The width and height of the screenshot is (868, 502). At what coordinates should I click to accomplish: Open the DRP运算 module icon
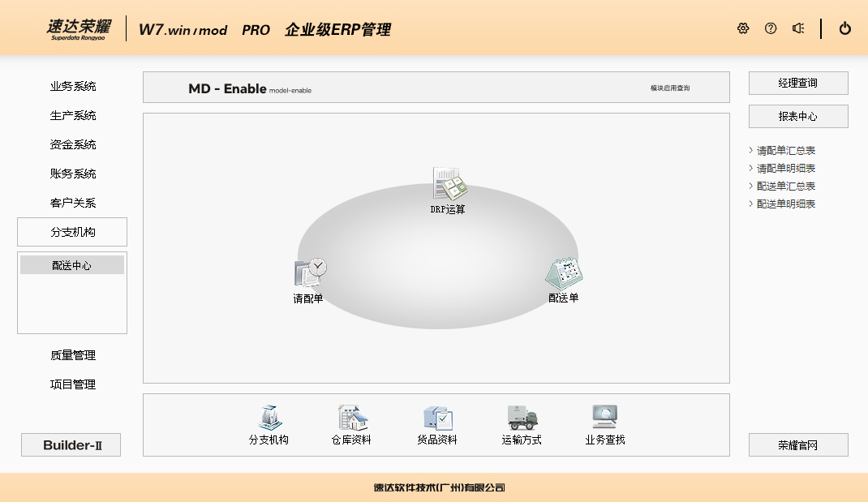pyautogui.click(x=449, y=186)
